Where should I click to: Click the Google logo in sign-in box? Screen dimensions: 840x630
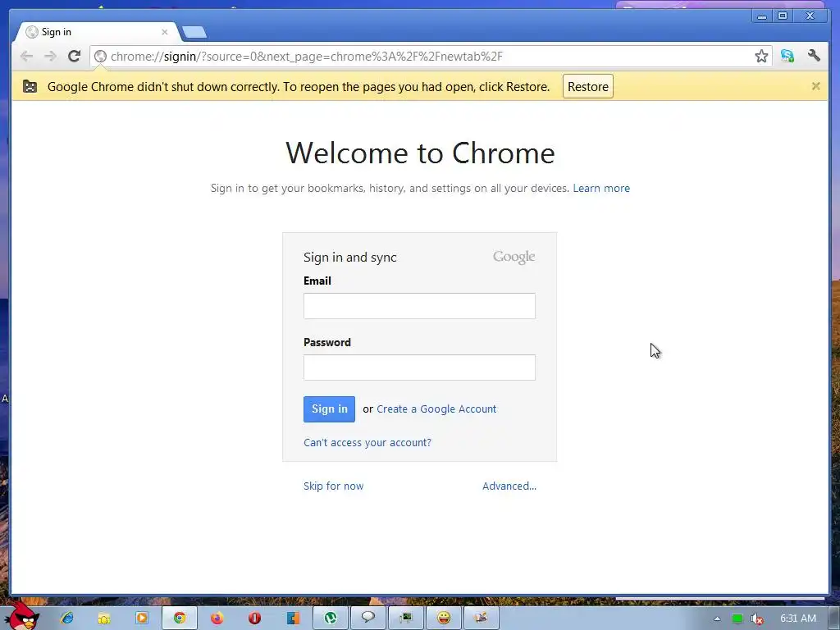[514, 257]
